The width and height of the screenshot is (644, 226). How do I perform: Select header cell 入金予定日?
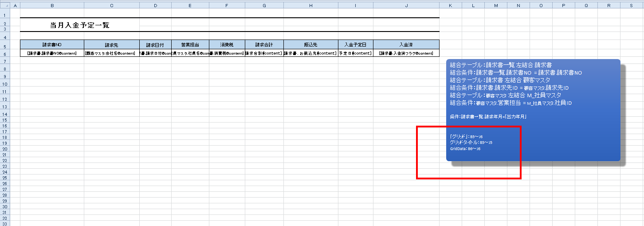[x=355, y=45]
